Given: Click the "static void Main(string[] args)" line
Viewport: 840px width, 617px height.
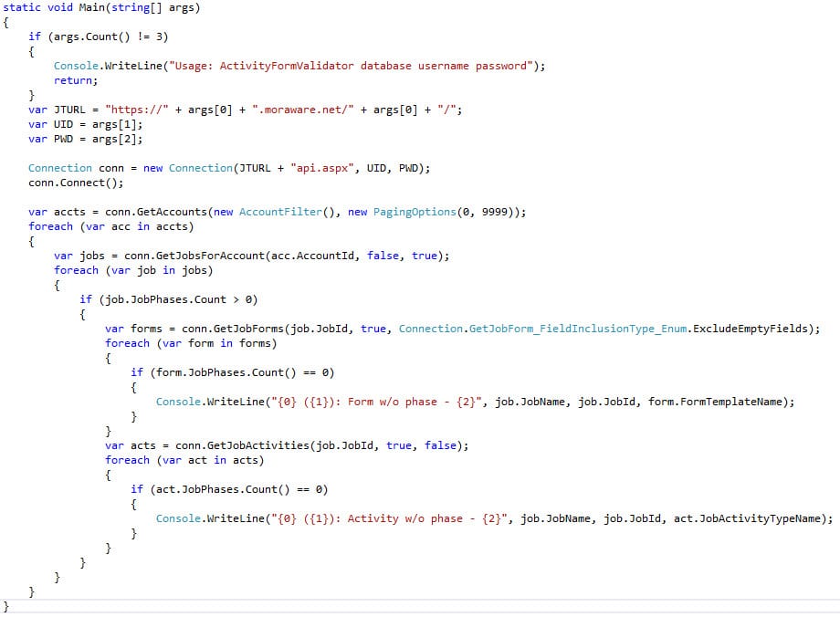Looking at the screenshot, I should (101, 8).
